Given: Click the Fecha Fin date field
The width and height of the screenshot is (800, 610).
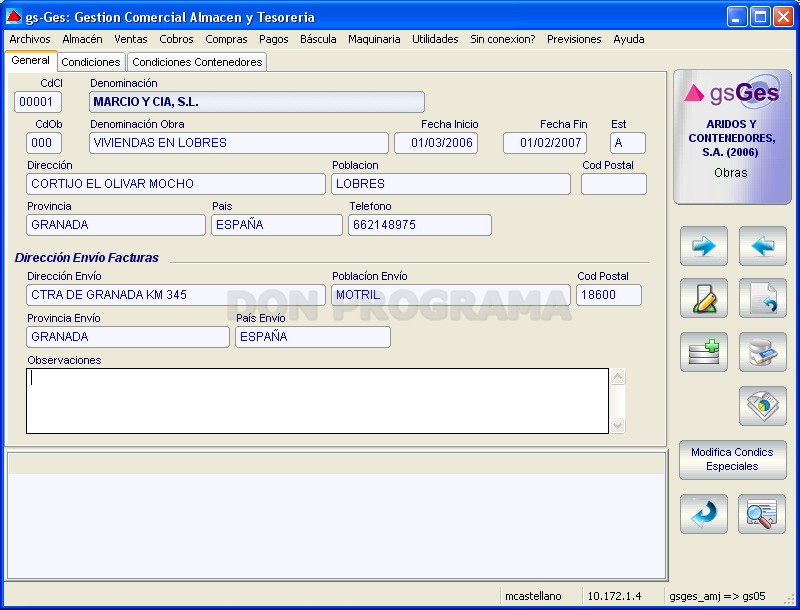Looking at the screenshot, I should pos(544,143).
